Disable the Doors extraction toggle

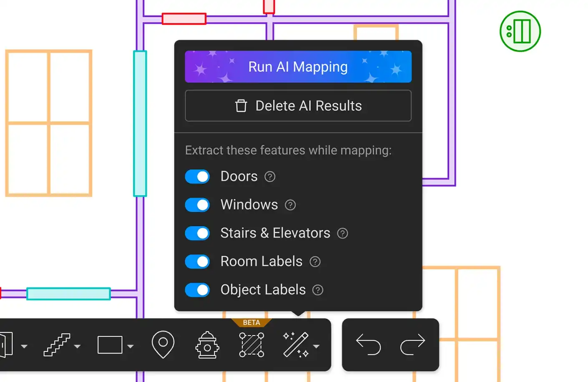tap(197, 176)
